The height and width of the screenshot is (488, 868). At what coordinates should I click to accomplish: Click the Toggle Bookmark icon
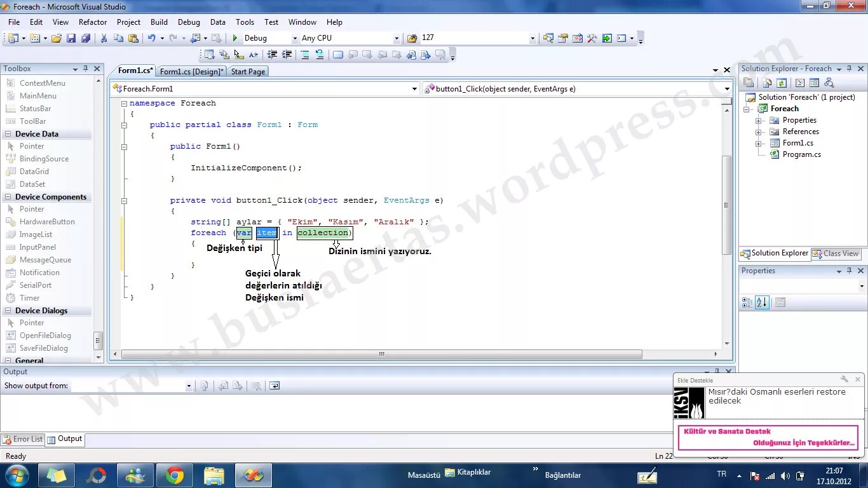point(337,55)
